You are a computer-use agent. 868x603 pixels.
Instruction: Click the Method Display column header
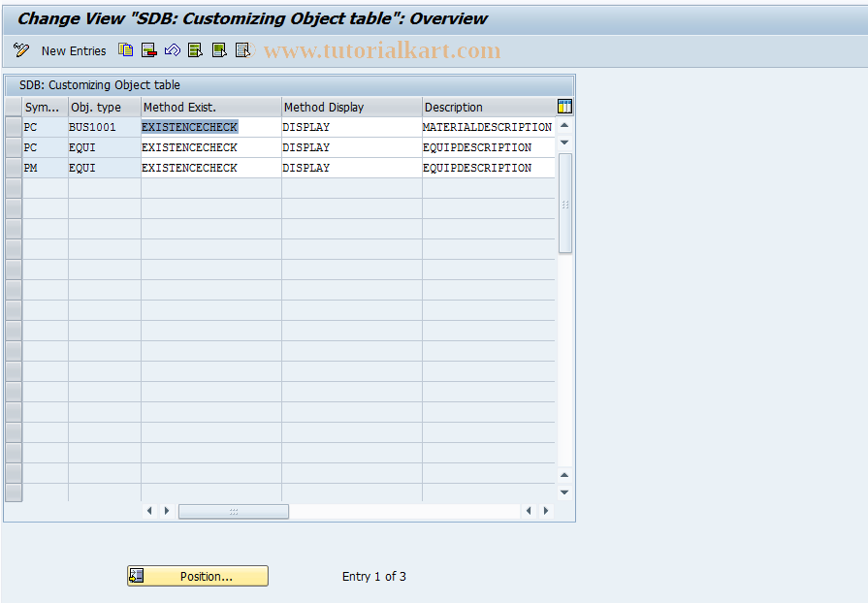pos(351,107)
